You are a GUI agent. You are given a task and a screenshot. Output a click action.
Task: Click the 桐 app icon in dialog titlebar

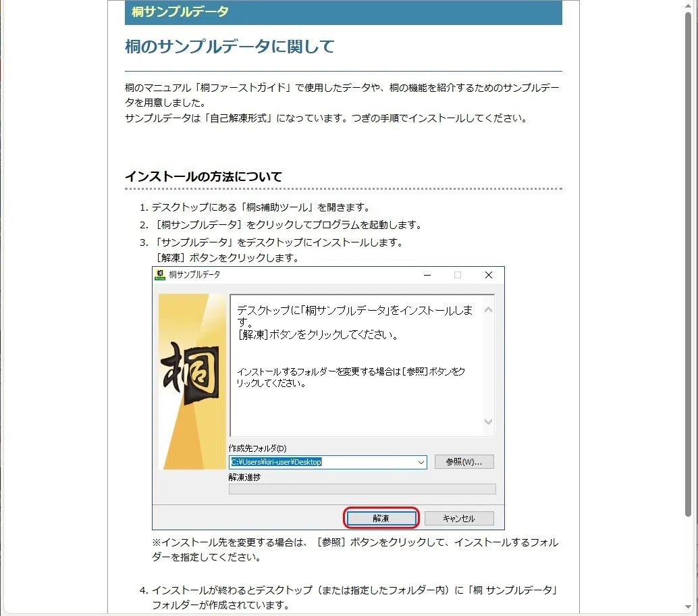pos(160,275)
